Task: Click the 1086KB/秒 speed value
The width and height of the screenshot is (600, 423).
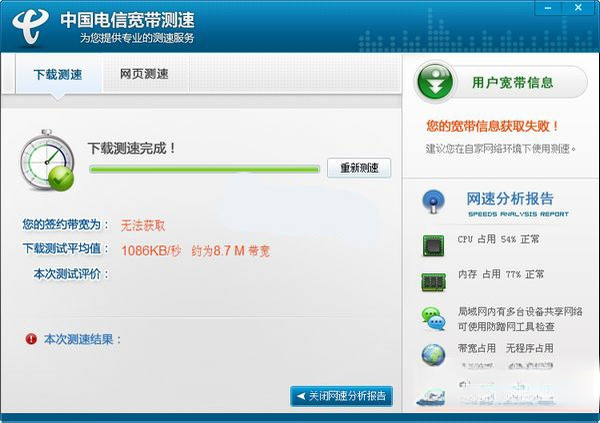Action: click(151, 251)
